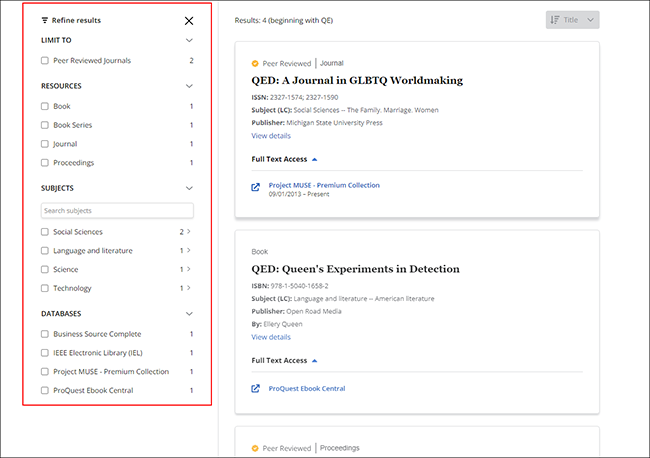Image resolution: width=650 pixels, height=458 pixels.
Task: View details for Queen's Experiments in Detection
Action: click(x=271, y=337)
